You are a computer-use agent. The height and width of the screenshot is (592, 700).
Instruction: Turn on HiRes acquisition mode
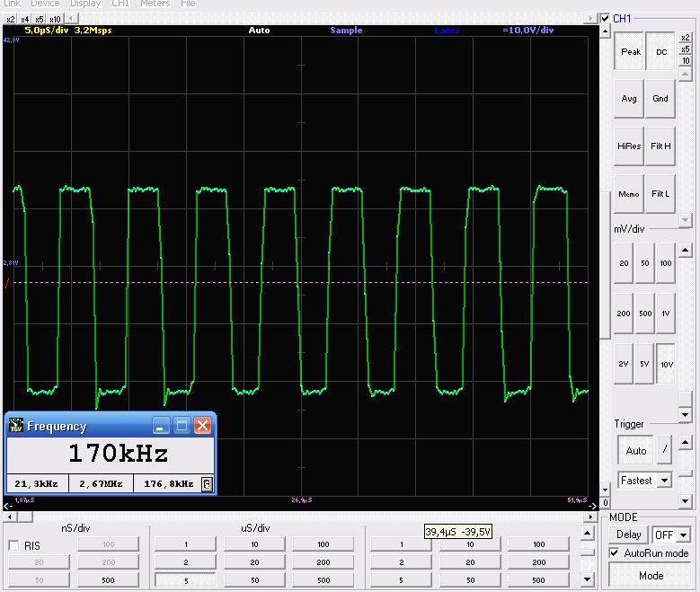(x=629, y=146)
